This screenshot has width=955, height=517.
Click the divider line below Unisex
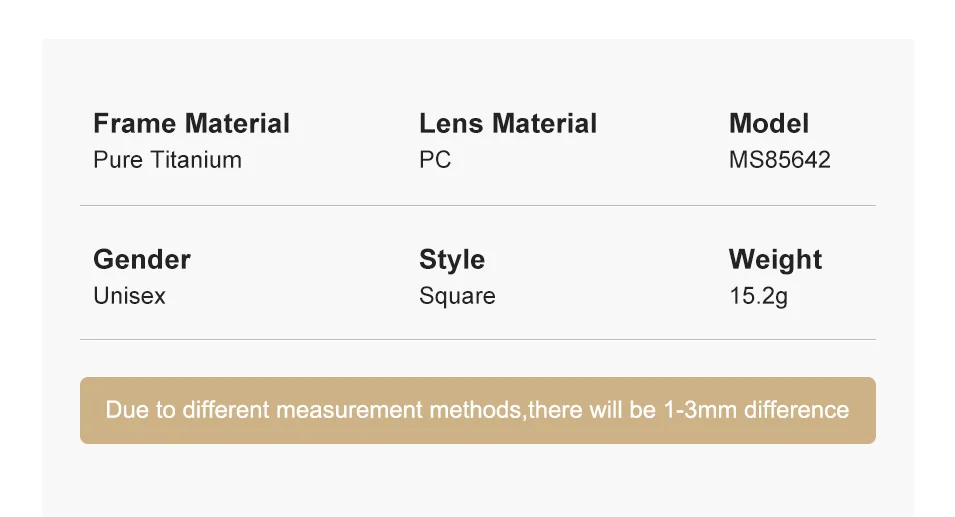[477, 340]
